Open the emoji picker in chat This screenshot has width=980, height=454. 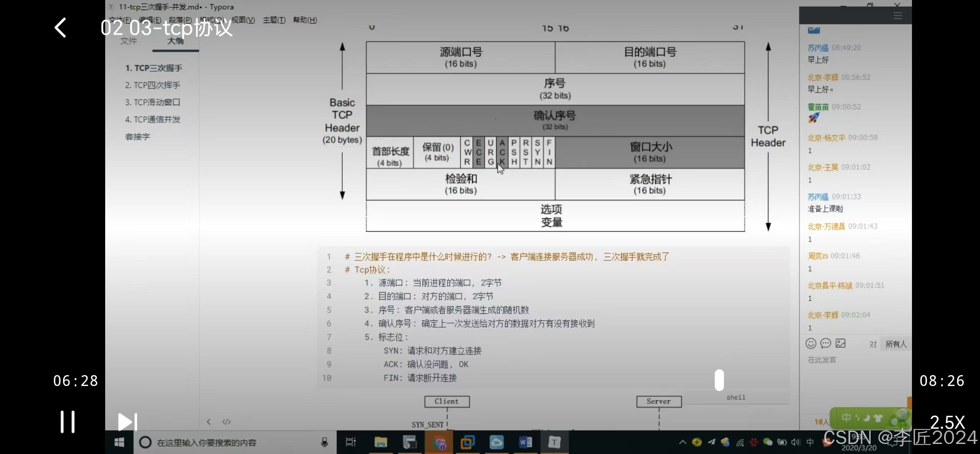pos(811,343)
